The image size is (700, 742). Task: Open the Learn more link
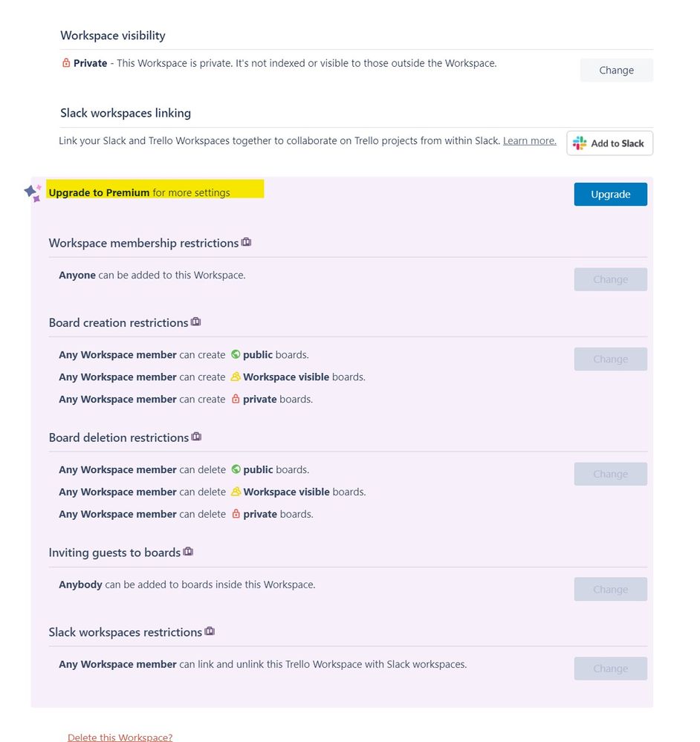pos(530,140)
